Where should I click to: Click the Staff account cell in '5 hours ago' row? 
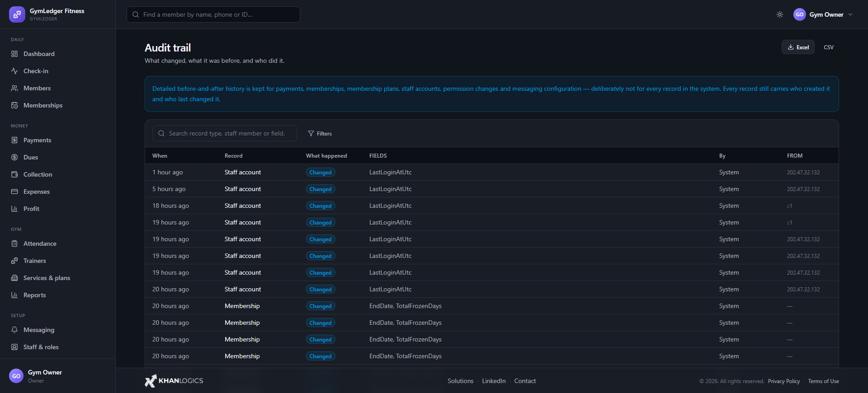[x=243, y=189]
